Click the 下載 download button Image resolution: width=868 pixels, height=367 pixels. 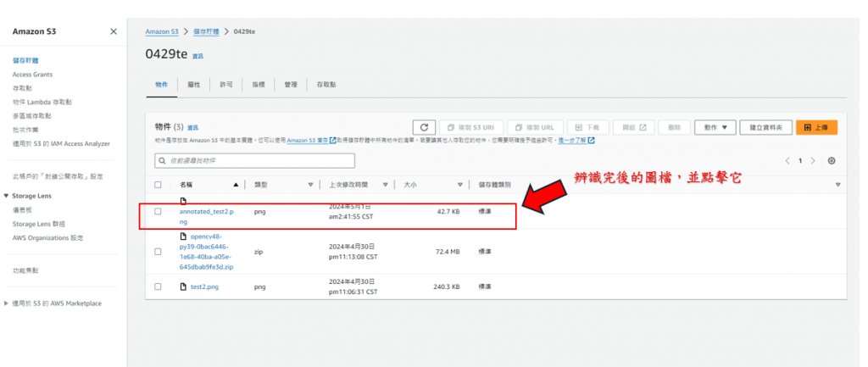(588, 127)
